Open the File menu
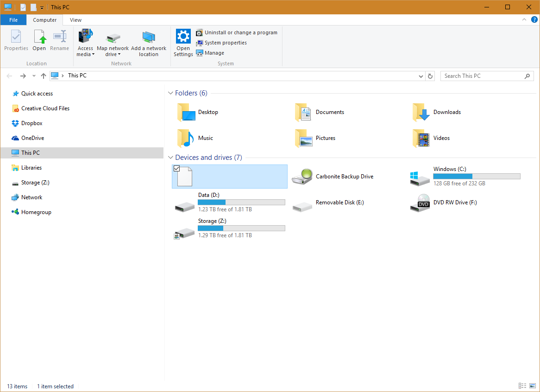 coord(13,20)
